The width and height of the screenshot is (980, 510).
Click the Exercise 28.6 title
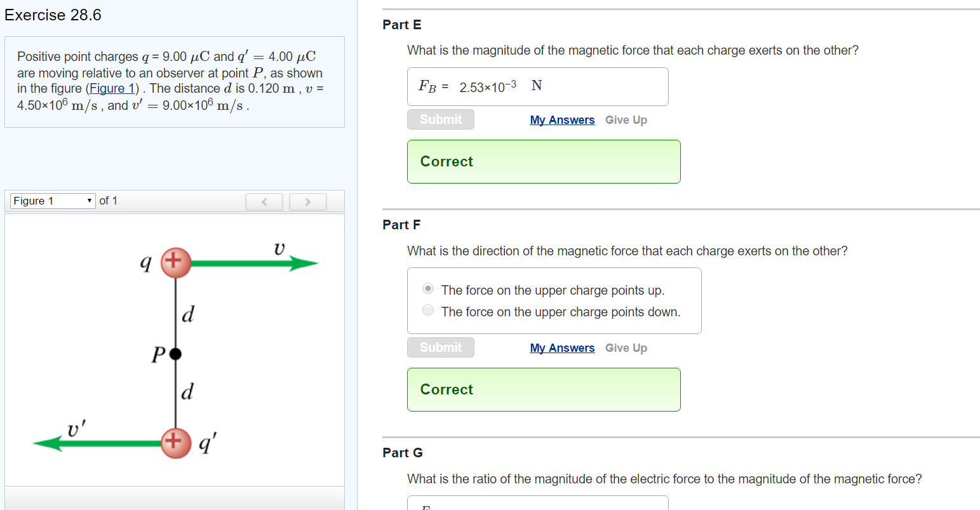(x=53, y=15)
